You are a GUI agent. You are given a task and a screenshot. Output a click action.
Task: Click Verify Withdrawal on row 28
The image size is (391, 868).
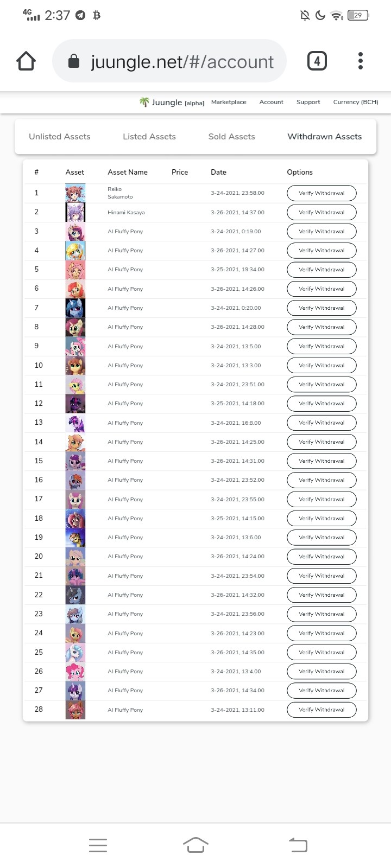[x=321, y=710]
